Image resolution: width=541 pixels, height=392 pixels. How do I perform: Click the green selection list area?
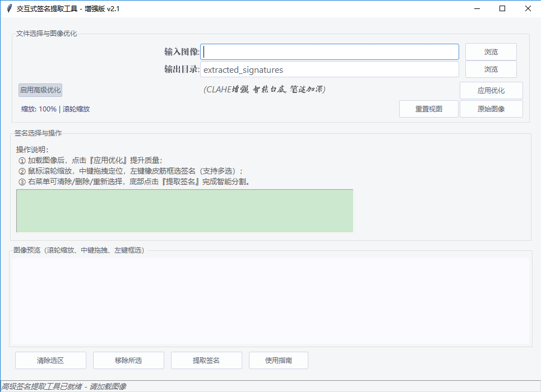[x=184, y=209]
